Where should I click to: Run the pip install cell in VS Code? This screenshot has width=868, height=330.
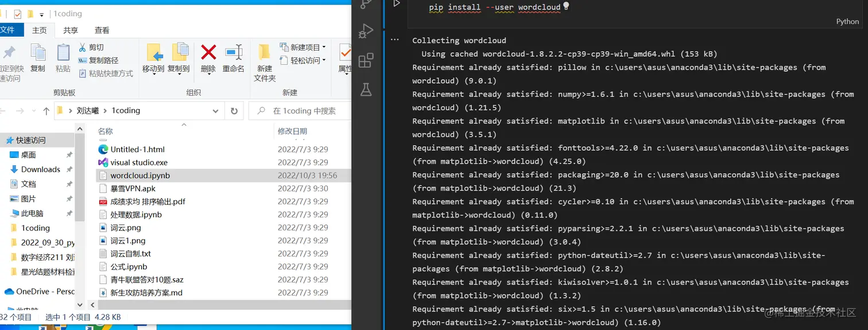[396, 4]
